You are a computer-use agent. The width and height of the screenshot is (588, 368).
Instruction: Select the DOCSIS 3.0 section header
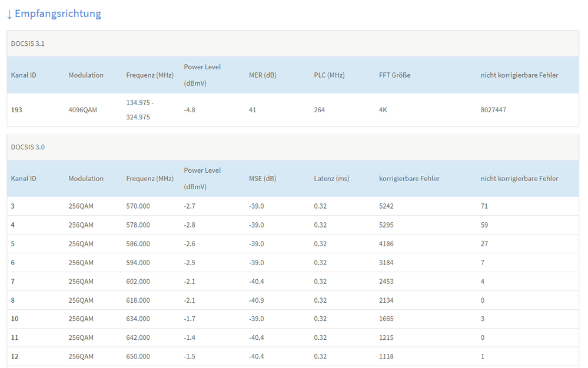[28, 147]
